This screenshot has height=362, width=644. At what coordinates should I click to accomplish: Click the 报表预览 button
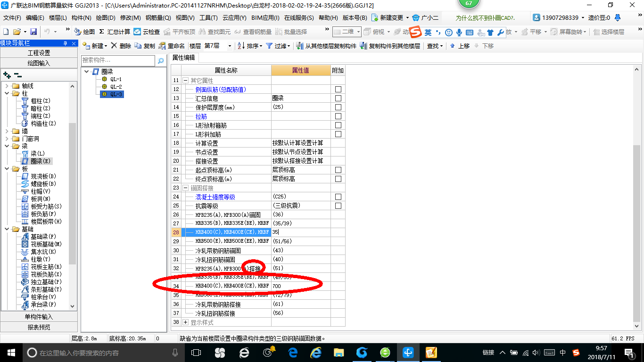[x=39, y=327]
